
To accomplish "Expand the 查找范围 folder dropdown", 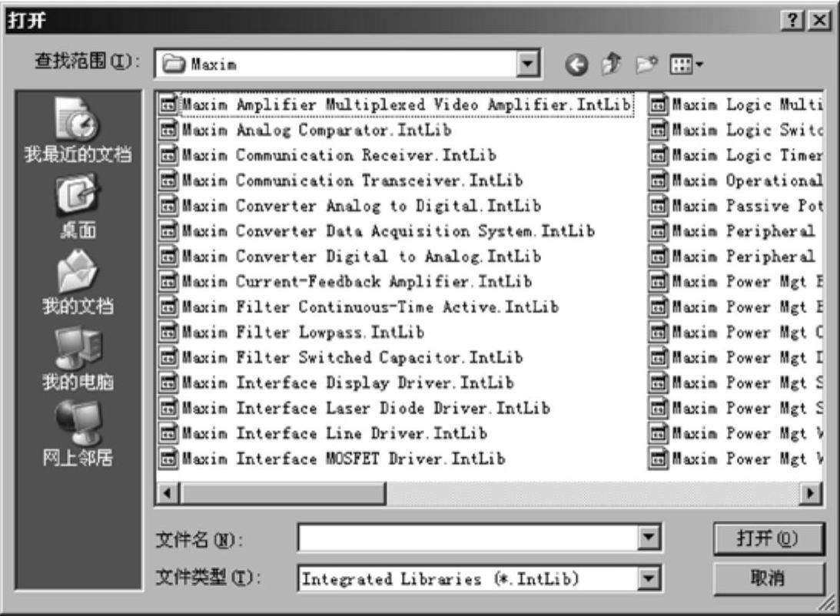I will click(x=528, y=65).
